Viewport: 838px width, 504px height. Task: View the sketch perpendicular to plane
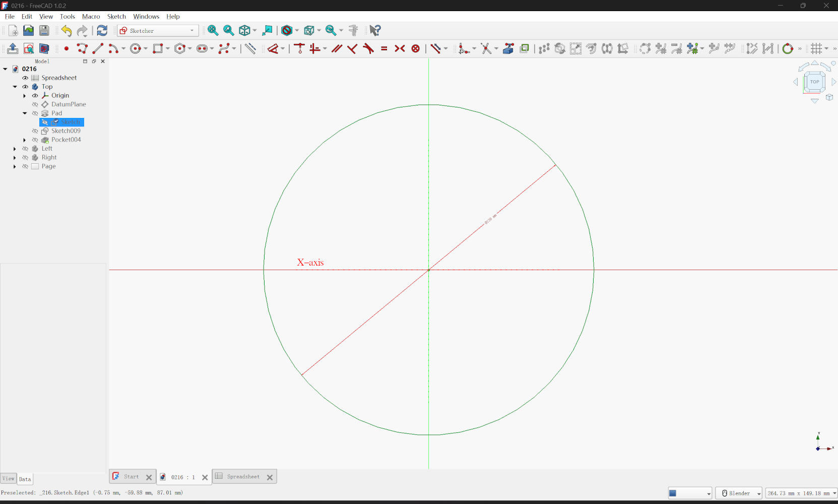pos(29,49)
